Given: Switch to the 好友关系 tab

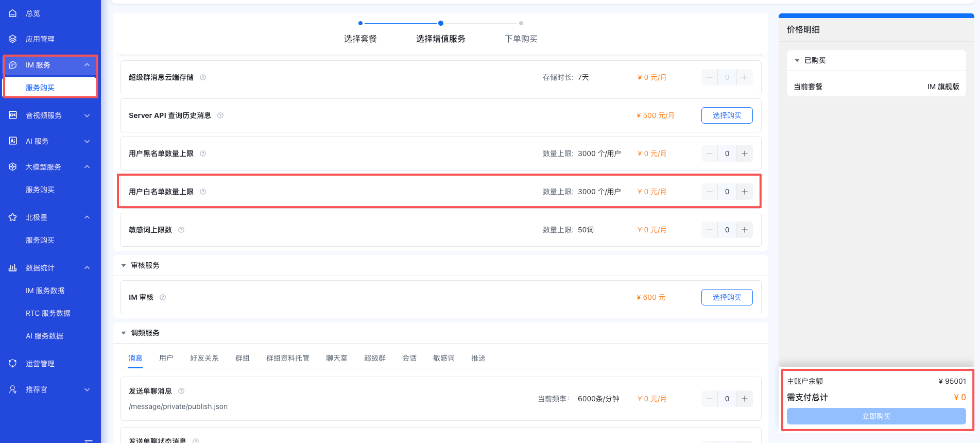Looking at the screenshot, I should [204, 358].
